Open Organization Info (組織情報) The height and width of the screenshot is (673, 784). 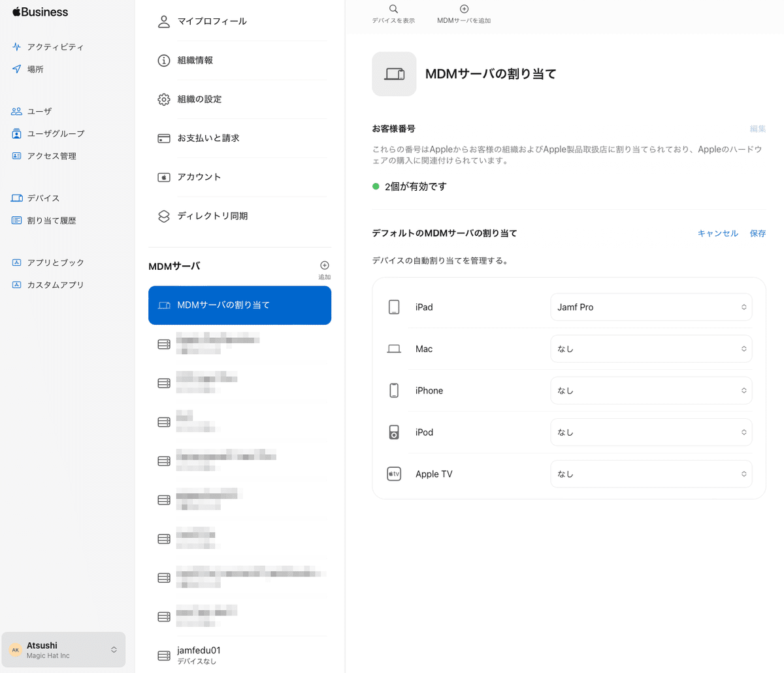[240, 60]
